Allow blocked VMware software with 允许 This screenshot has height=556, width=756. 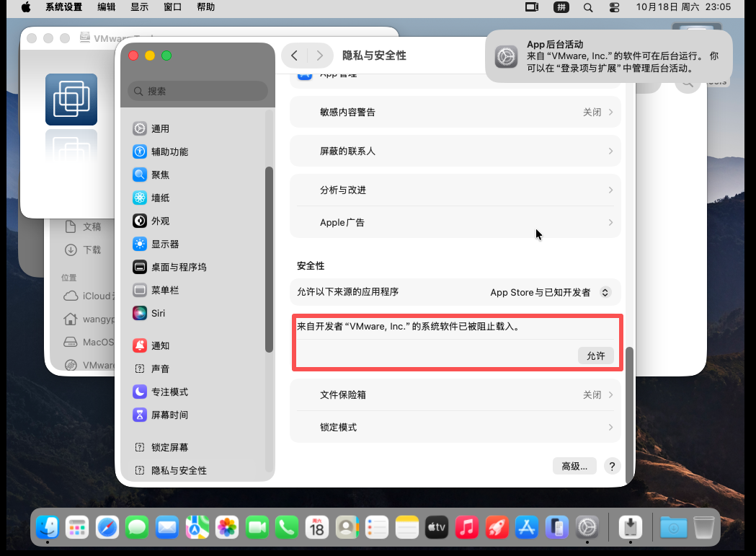click(x=595, y=356)
